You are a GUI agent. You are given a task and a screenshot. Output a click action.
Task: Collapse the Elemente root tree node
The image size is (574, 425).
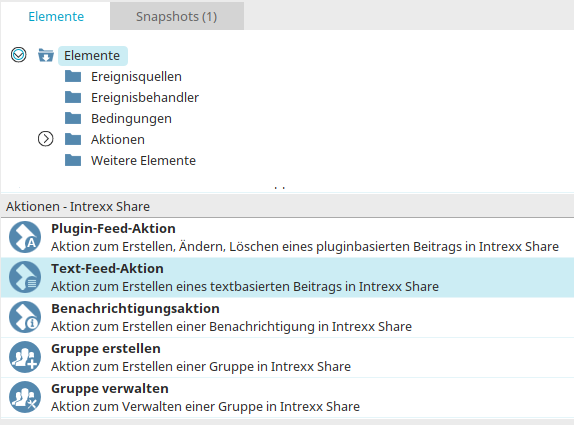coord(18,55)
